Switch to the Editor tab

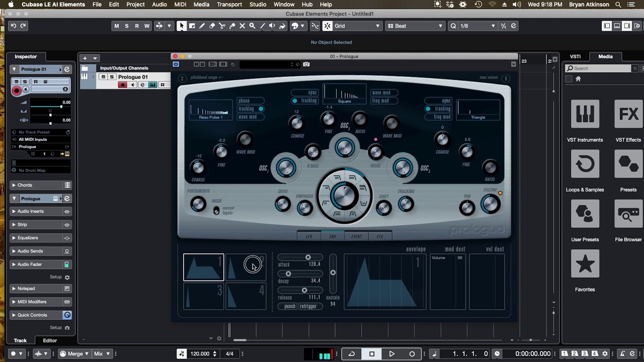50,341
